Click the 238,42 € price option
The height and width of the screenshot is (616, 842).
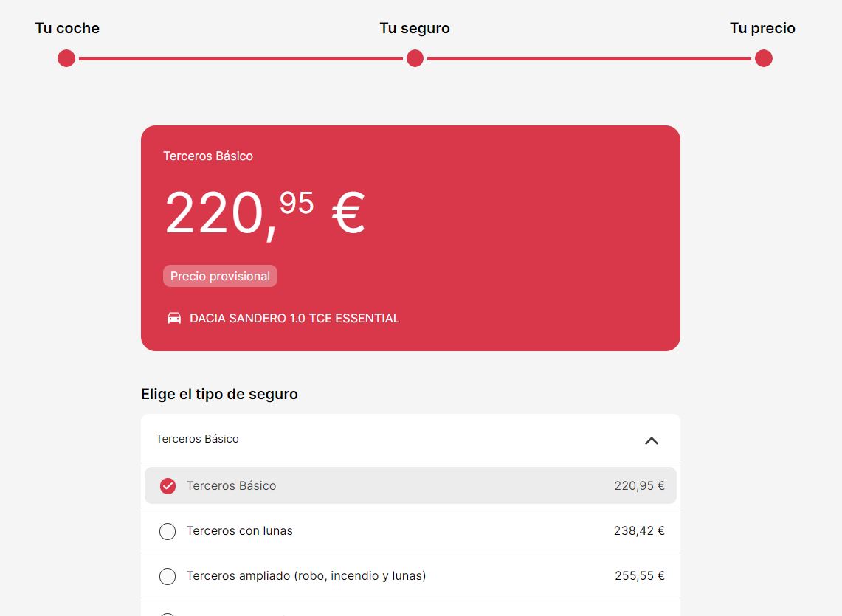tap(639, 530)
